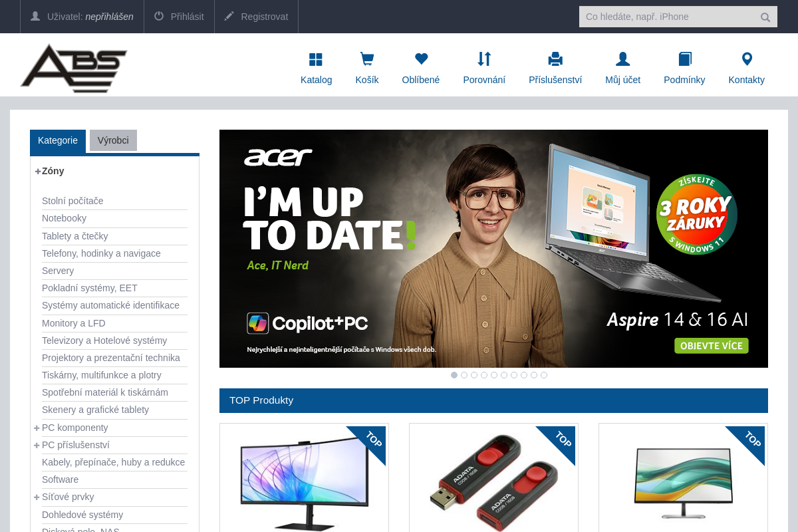This screenshot has width=798, height=532.
Task: Open the Podmínky book icon
Action: [x=685, y=59]
